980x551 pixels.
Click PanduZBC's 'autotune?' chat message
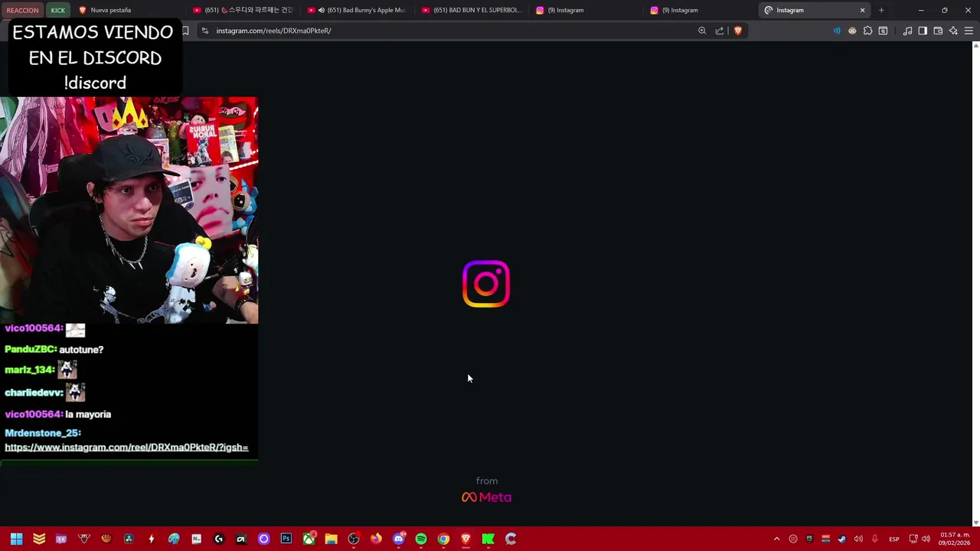81,349
